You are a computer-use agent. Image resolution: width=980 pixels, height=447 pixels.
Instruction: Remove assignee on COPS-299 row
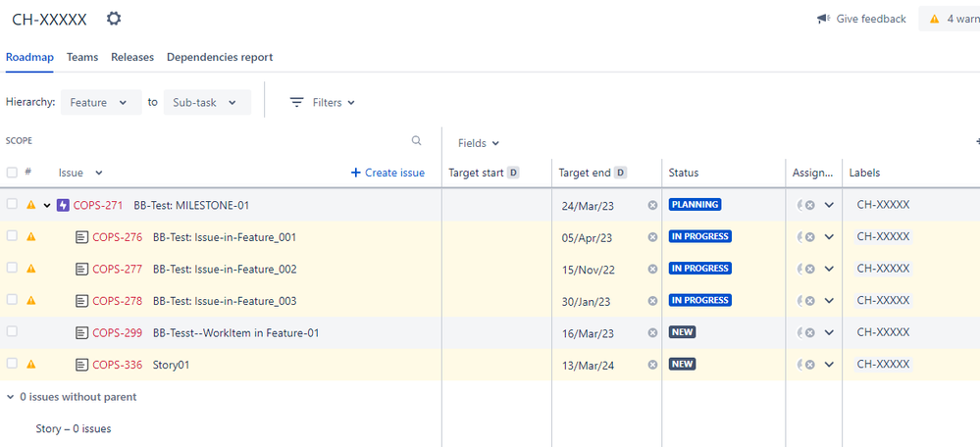809,332
